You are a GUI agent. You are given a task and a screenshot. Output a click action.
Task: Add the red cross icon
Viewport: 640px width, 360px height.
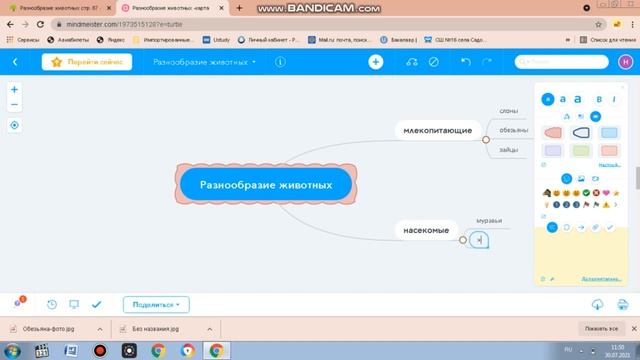pyautogui.click(x=596, y=193)
